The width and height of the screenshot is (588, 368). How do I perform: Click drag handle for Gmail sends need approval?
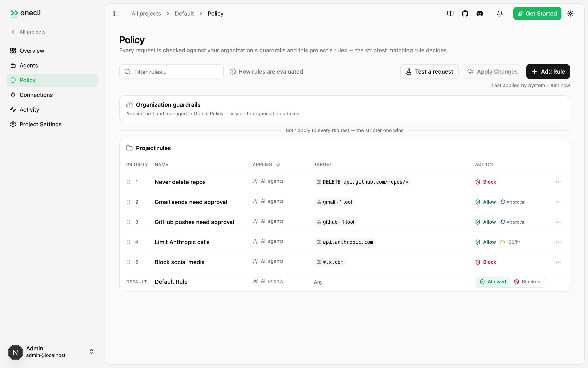129,202
